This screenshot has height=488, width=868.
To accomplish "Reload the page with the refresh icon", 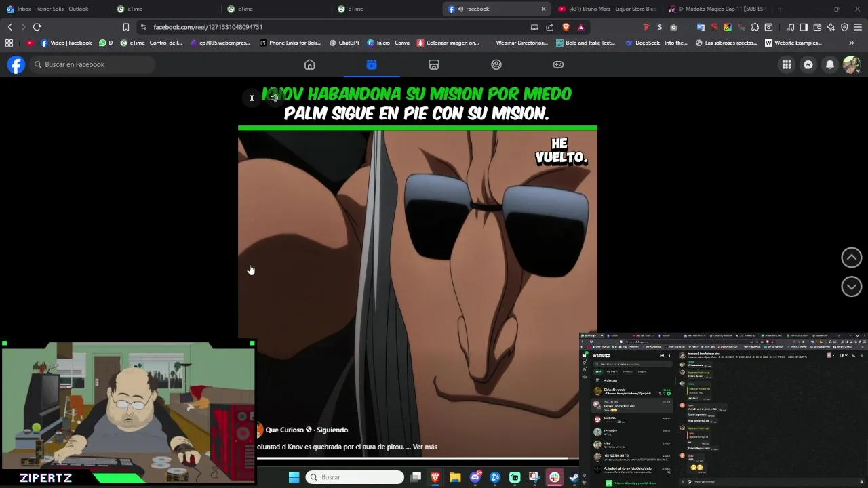I will click(x=37, y=27).
